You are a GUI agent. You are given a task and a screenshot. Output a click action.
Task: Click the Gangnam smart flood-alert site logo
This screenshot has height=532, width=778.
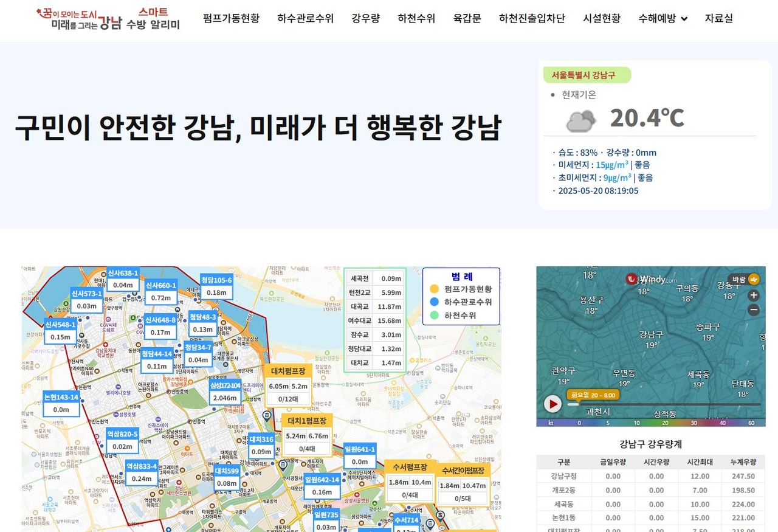[x=108, y=19]
